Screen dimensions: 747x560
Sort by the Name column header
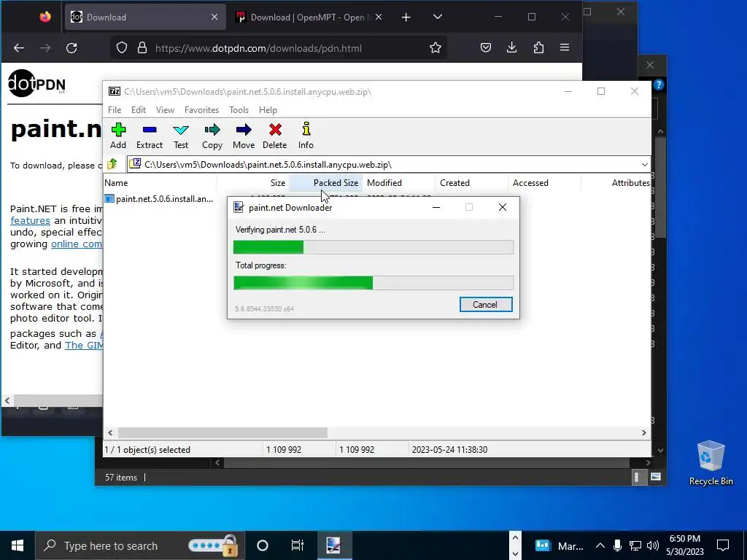pos(160,183)
